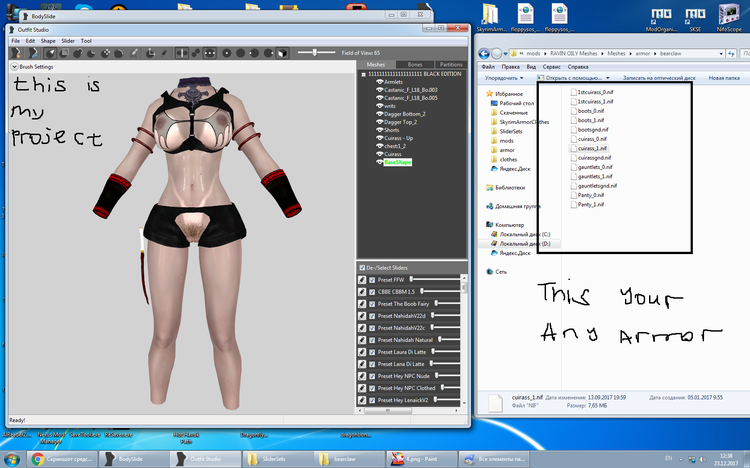Click the Explorer back navigation arrow
The image size is (750, 468).
484,53
